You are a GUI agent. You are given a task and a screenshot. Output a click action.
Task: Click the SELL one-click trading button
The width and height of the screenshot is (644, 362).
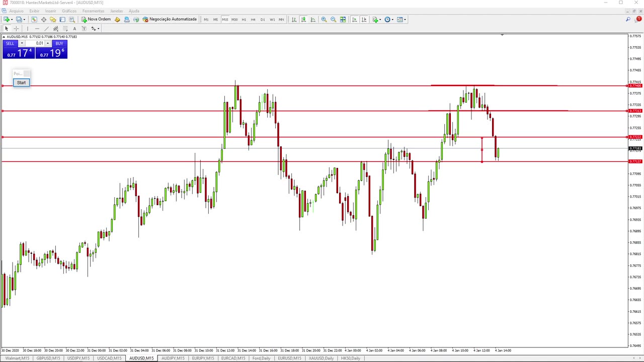(x=10, y=43)
